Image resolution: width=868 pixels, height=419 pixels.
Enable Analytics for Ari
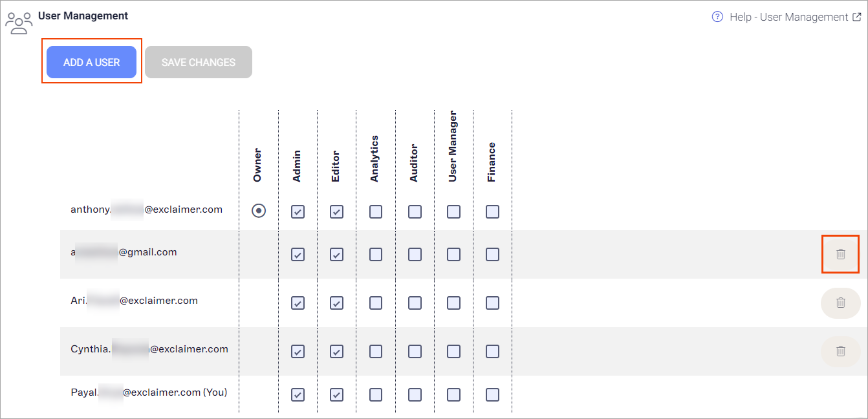375,303
